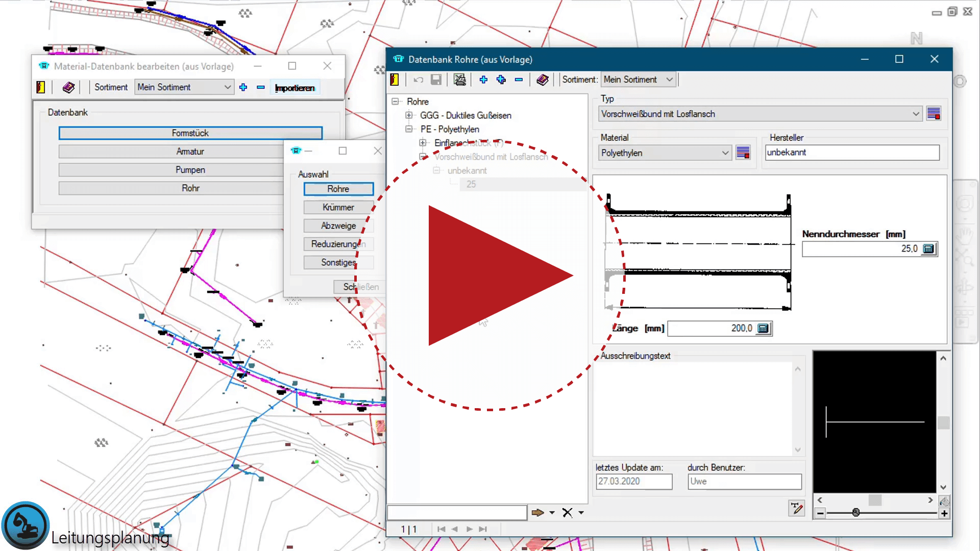
Task: Open the Material dropdown showing Polyethylen
Action: pyautogui.click(x=725, y=153)
